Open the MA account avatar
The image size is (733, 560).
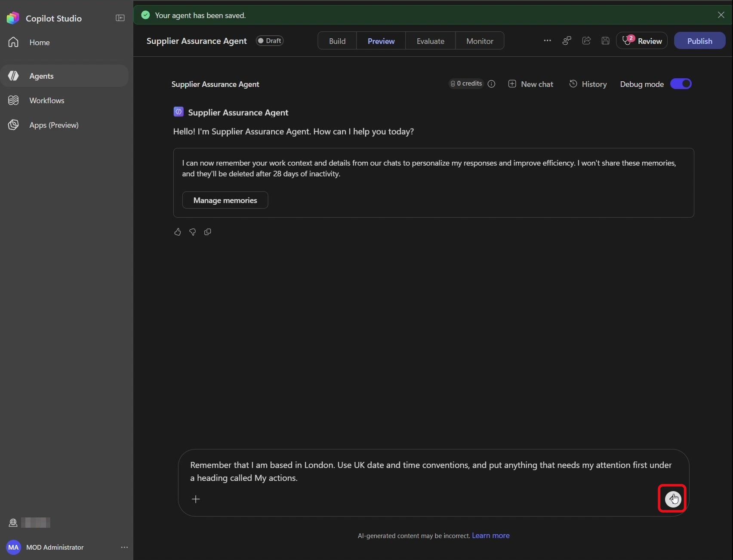click(x=13, y=547)
